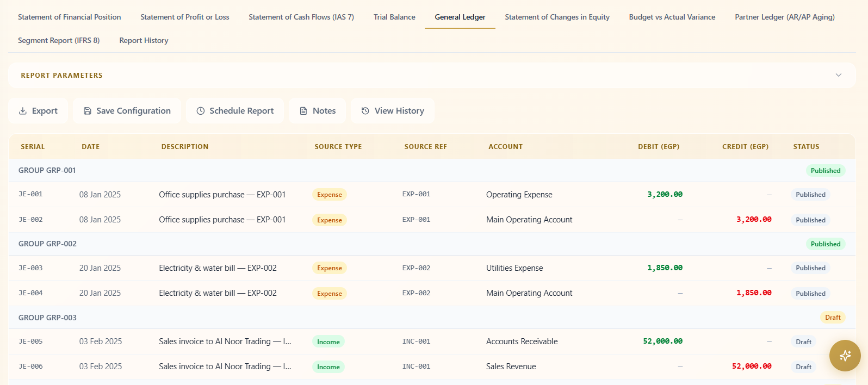Switch to Statement of Profit or Loss tab
The image size is (868, 385).
(185, 17)
